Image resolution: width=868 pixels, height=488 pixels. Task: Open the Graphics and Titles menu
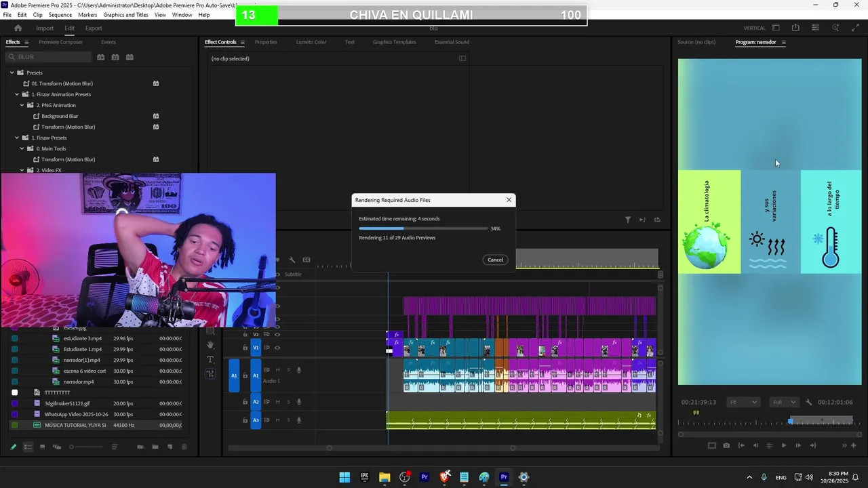(125, 15)
